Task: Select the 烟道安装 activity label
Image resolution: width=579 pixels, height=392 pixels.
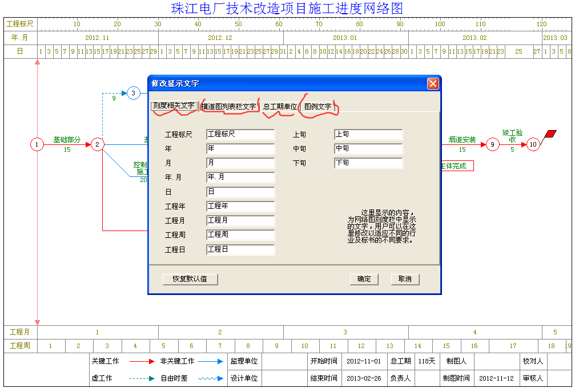Action: pos(463,140)
